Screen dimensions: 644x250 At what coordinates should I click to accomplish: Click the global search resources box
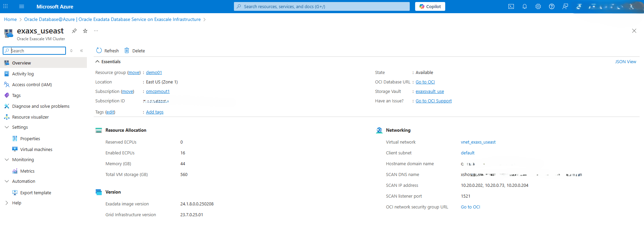[321, 6]
